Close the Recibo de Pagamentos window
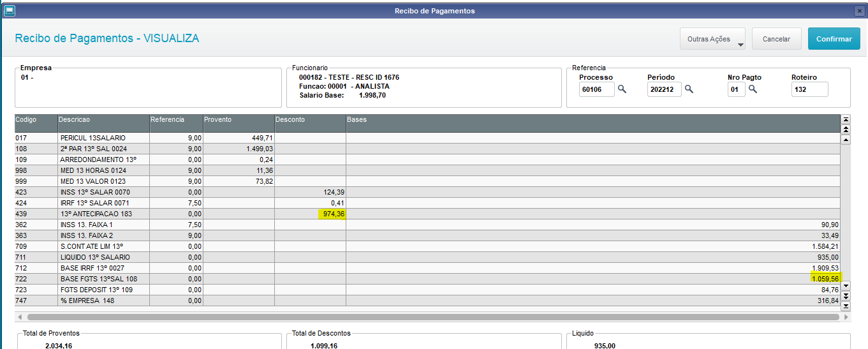The image size is (868, 349). pos(859,11)
